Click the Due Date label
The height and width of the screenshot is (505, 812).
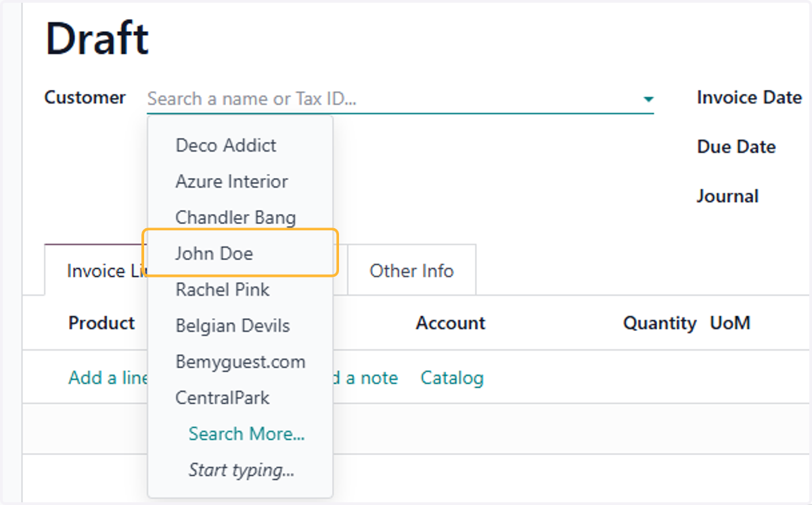tap(736, 147)
